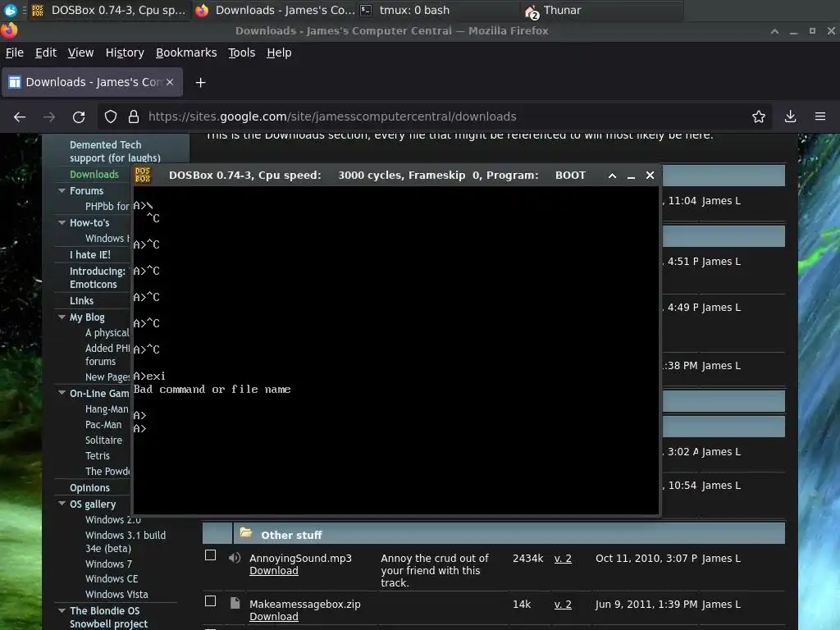Open the I hate IE! page
The width and height of the screenshot is (840, 630).
click(90, 255)
